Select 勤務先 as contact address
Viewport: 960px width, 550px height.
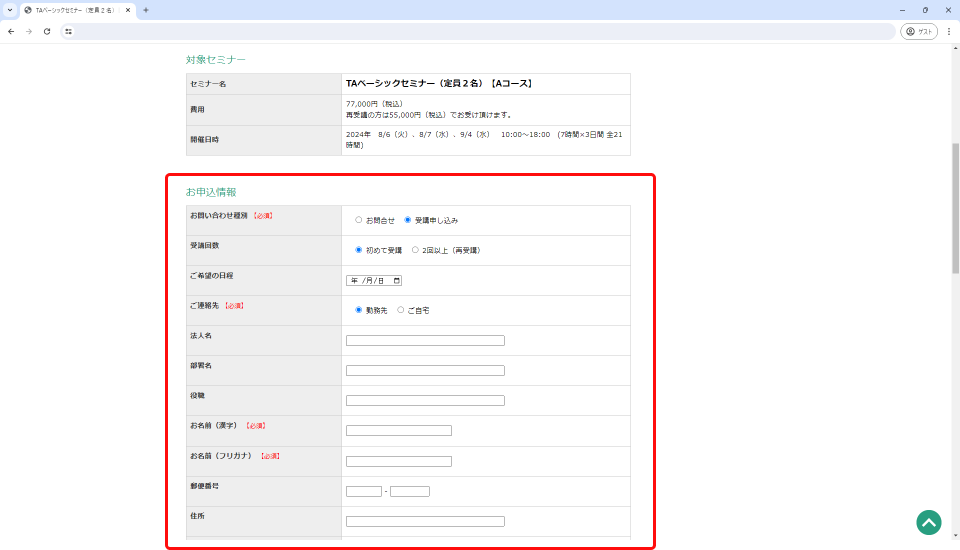(358, 310)
